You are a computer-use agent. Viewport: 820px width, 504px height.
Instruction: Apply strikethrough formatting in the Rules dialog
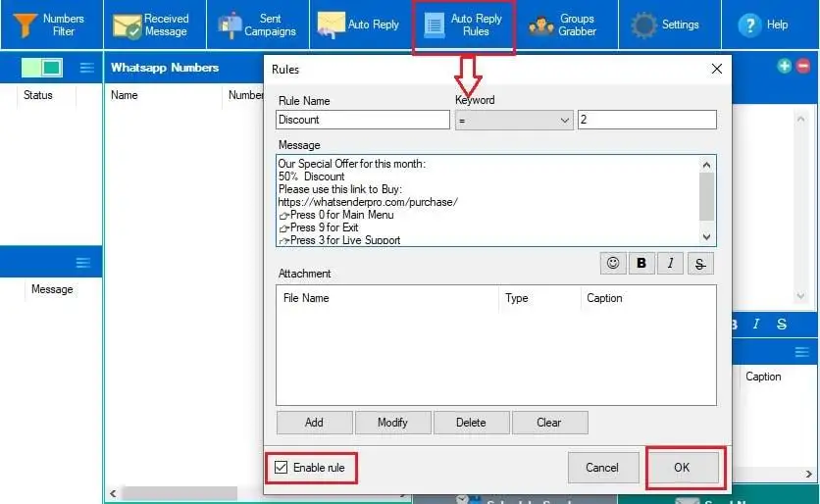[x=699, y=263]
